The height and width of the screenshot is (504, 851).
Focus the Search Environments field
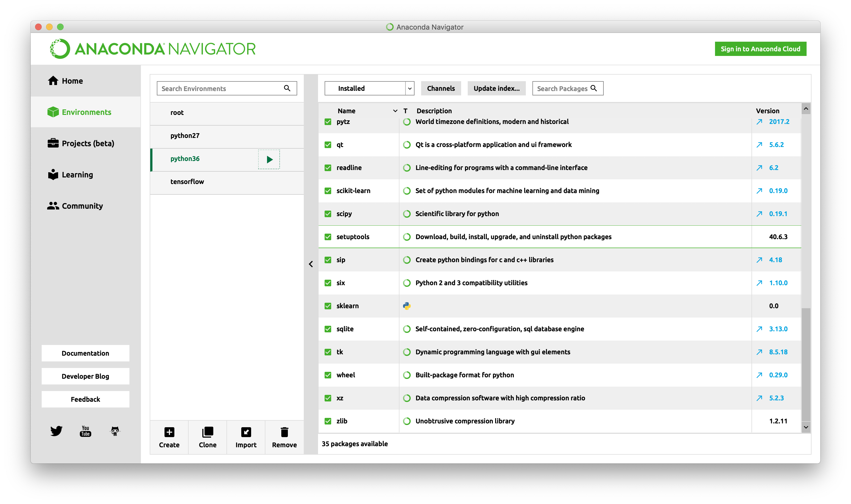click(x=227, y=88)
